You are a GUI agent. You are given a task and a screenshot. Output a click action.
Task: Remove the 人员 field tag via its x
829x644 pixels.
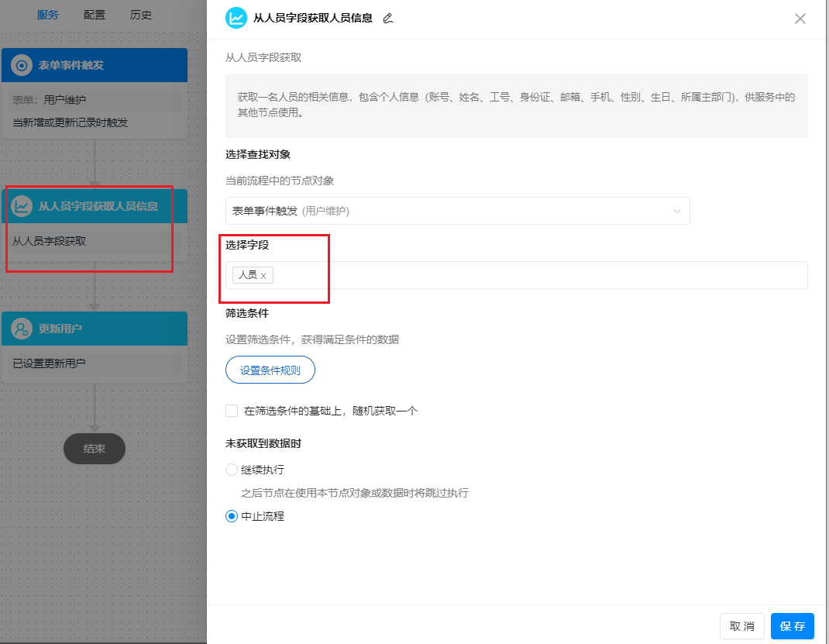(263, 275)
